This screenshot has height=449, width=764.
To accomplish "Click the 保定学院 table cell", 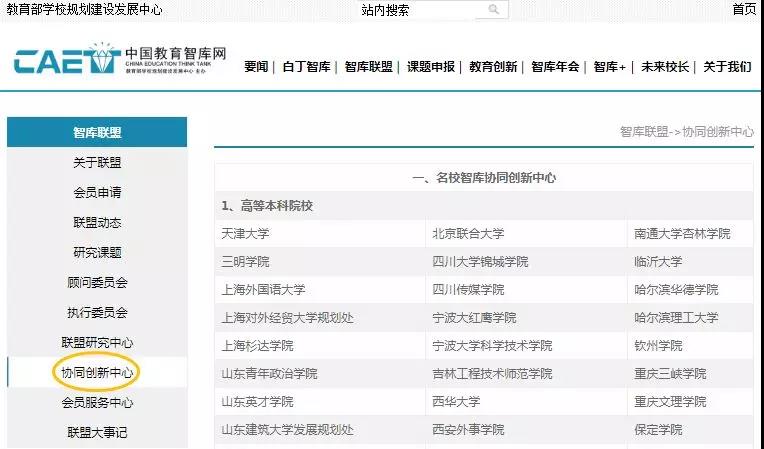I will [690, 430].
